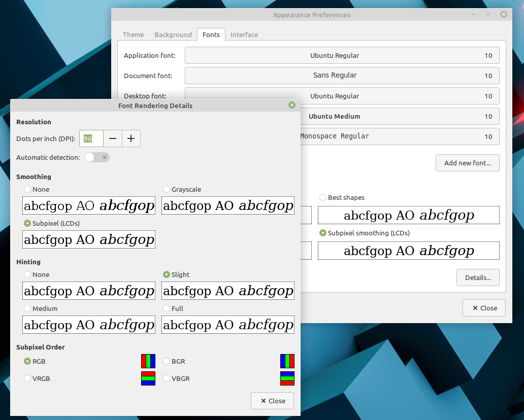524x420 pixels.
Task: Switch to the Interface tab
Action: click(244, 34)
